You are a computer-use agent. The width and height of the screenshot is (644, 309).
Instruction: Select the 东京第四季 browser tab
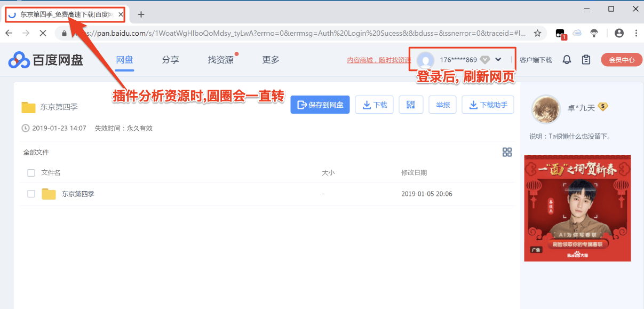coord(65,14)
